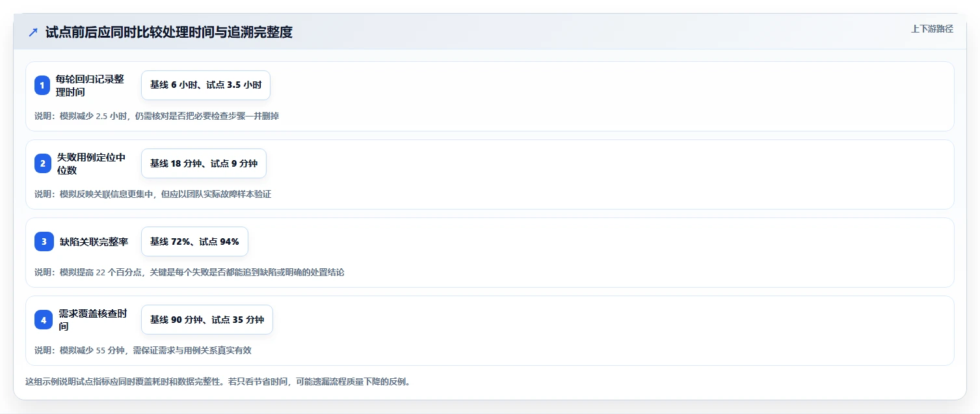Click number badge 2 for 失败用例定位中位数
The height and width of the screenshot is (414, 980).
[x=43, y=163]
